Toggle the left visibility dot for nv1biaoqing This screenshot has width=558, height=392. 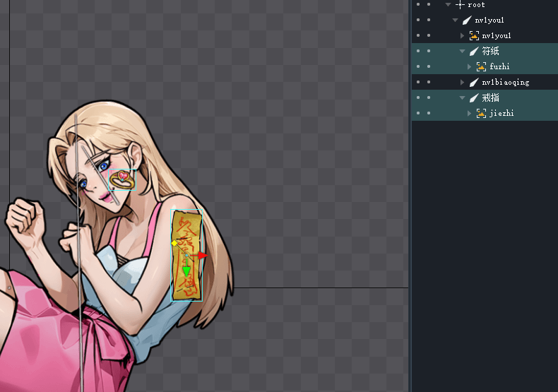417,83
